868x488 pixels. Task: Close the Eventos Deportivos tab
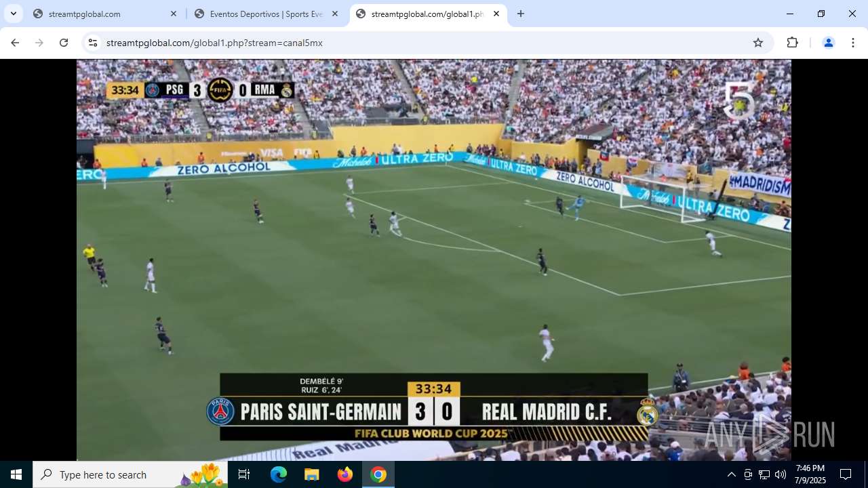pyautogui.click(x=335, y=14)
